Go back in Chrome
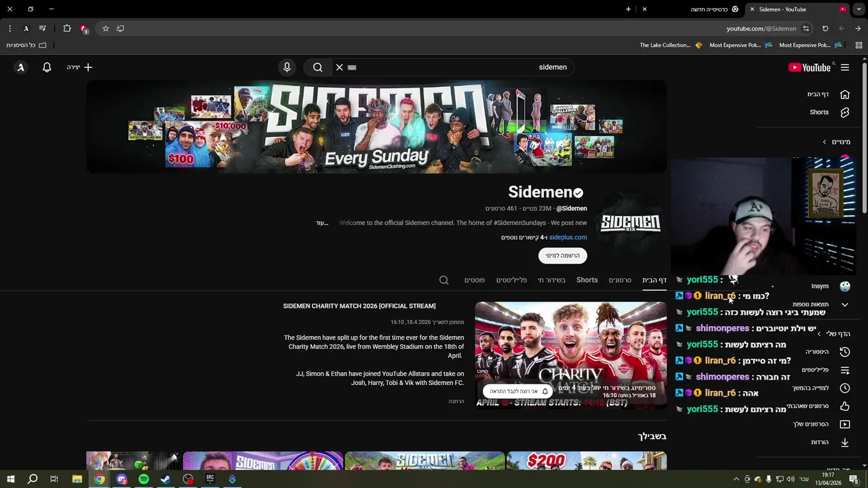The width and height of the screenshot is (868, 488). pyautogui.click(x=858, y=28)
